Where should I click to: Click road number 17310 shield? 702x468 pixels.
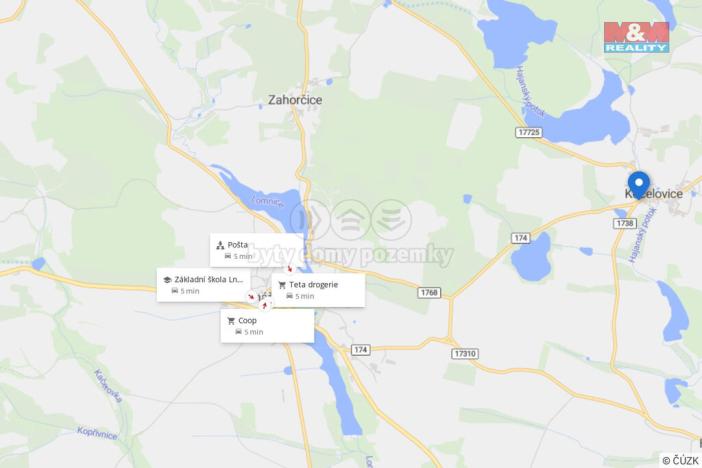[465, 354]
